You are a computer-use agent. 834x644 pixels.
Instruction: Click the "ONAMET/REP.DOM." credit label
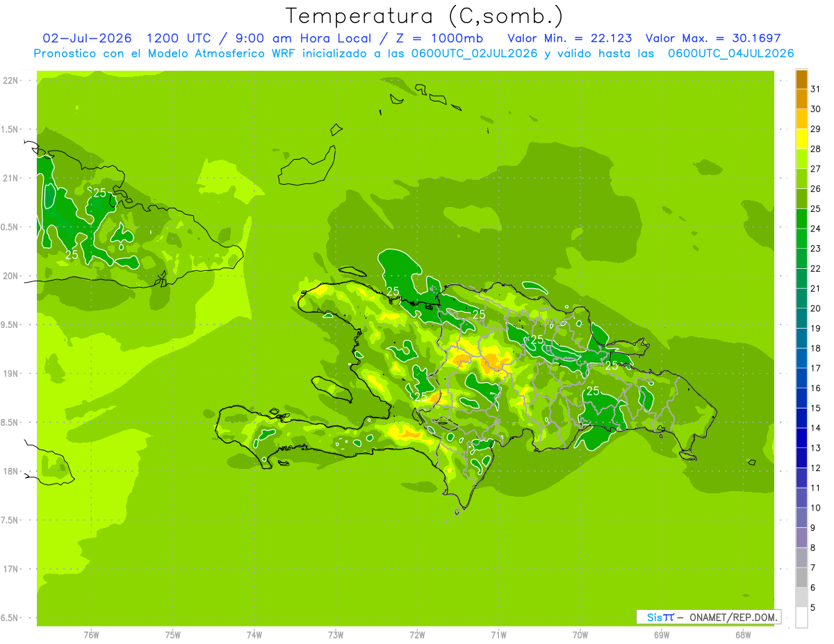tap(732, 617)
